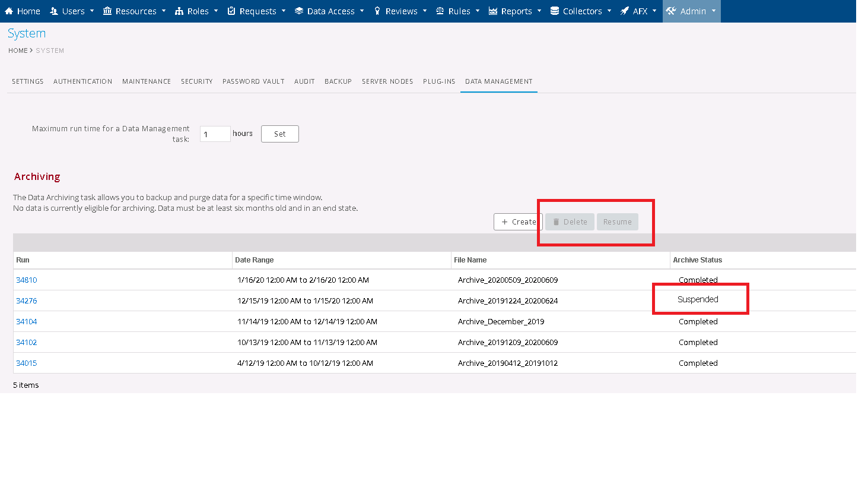
Task: Click the AFX rocket icon
Action: pyautogui.click(x=625, y=11)
